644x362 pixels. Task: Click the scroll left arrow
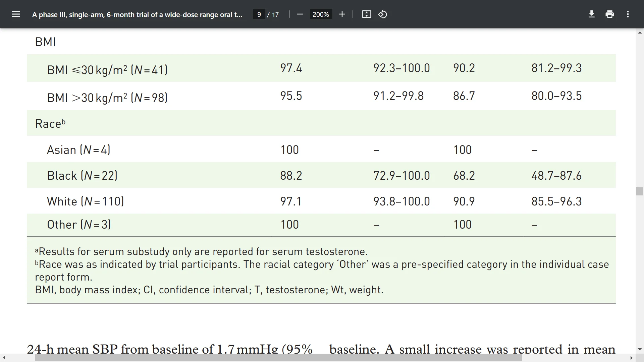(x=4, y=358)
